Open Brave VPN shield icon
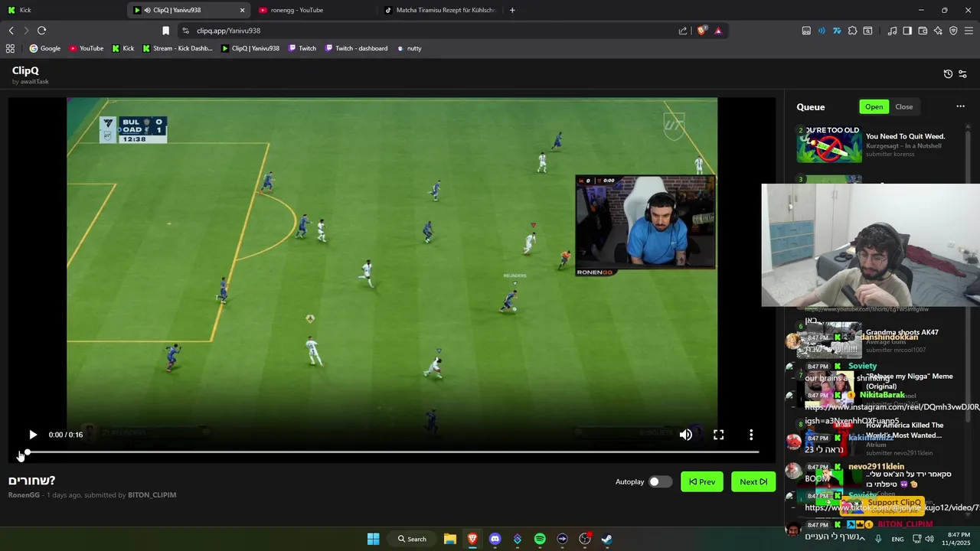The width and height of the screenshot is (980, 551). [953, 31]
